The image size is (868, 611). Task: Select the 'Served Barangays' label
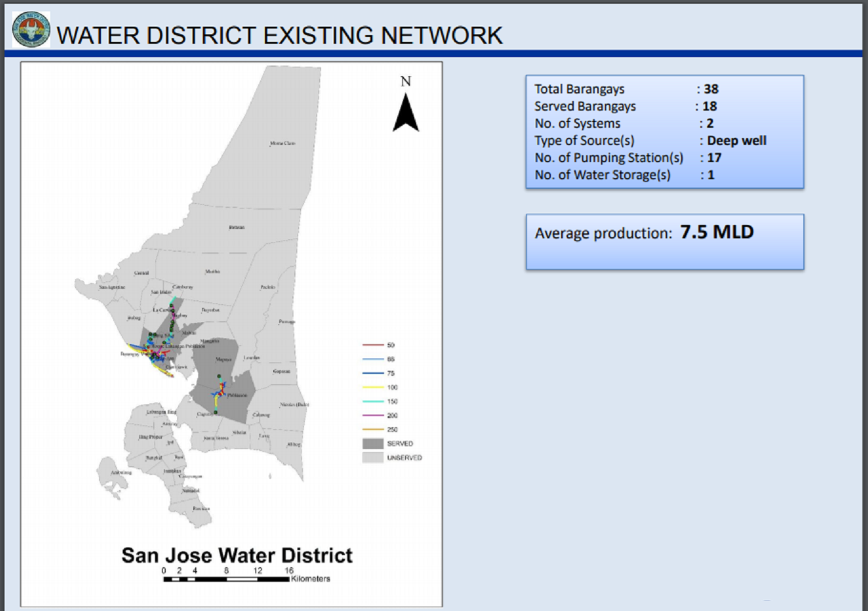[585, 106]
